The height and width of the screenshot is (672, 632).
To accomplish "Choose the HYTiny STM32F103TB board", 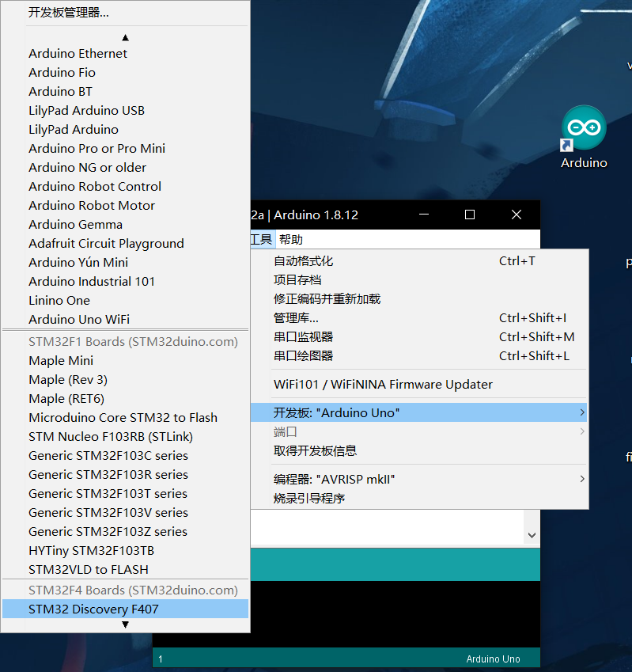I will tap(125, 550).
